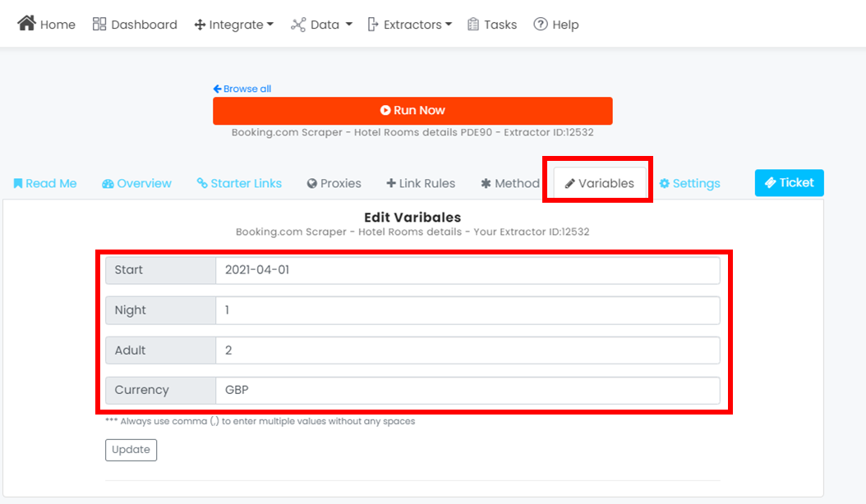Click the Currency input field
866x504 pixels.
coord(468,390)
